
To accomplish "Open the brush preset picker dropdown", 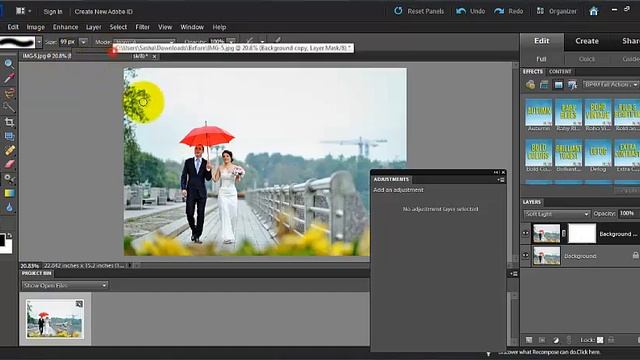I will click(39, 42).
